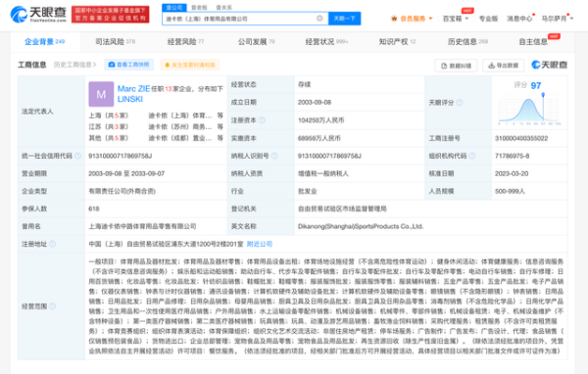Click the help icon beside 经营范围
The image size is (588, 374).
pyautogui.click(x=53, y=306)
